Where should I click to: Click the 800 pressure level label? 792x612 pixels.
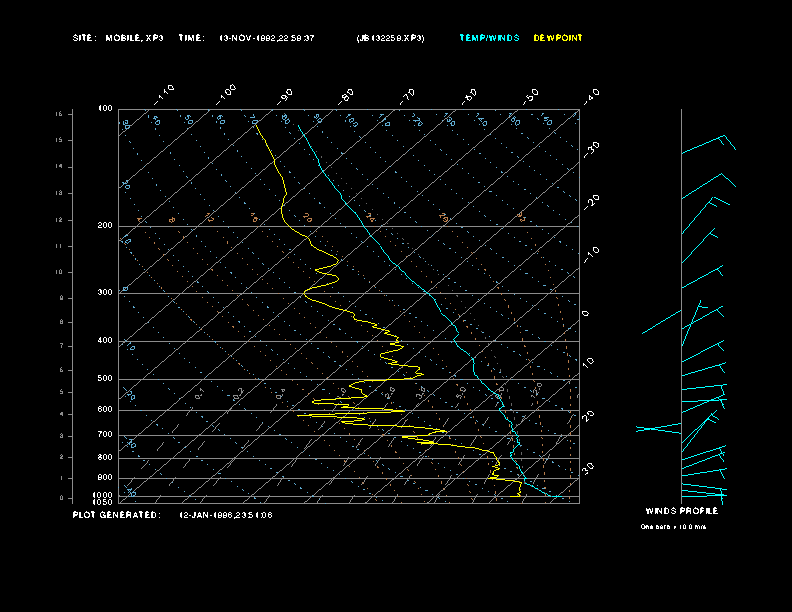tap(105, 457)
